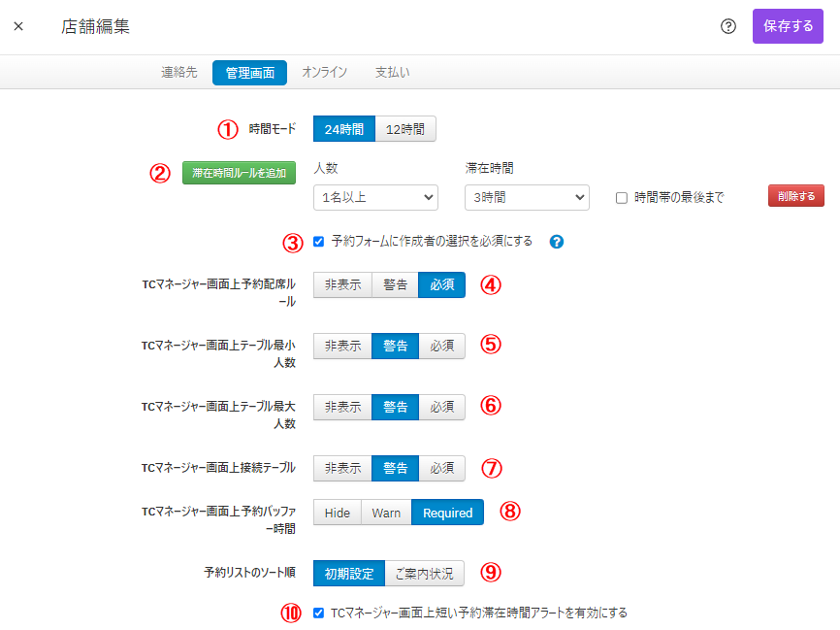Toggle 短い予約滞在時間アラート checkbox
The width and height of the screenshot is (840, 630).
319,613
